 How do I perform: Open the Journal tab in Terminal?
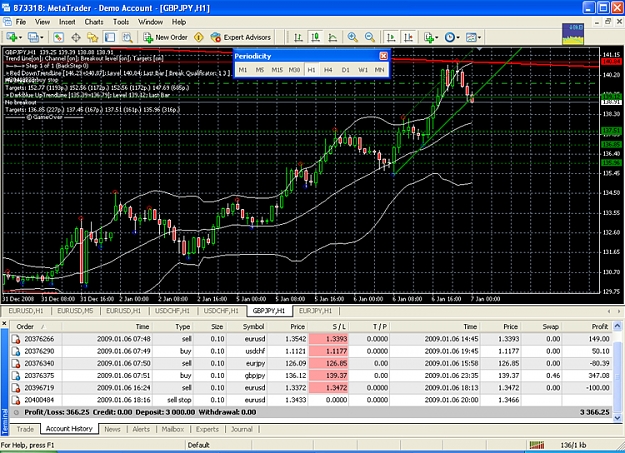click(242, 429)
